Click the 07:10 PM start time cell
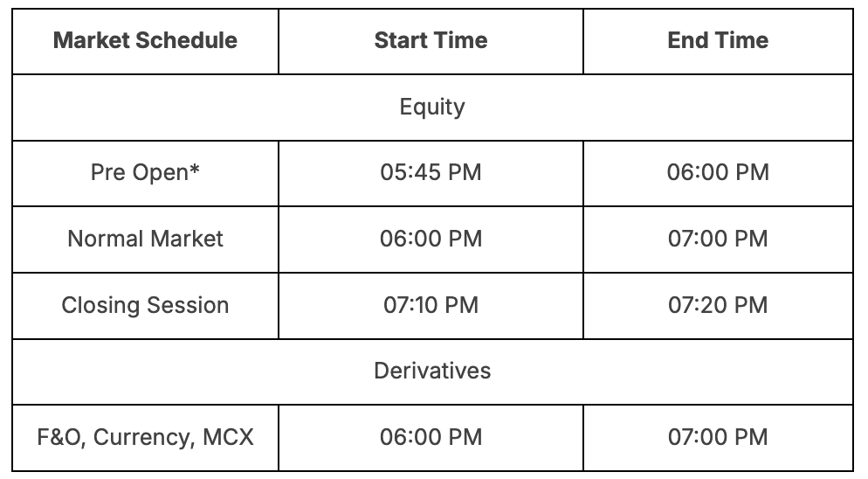Screen dimensions: 868x479 (x=431, y=305)
